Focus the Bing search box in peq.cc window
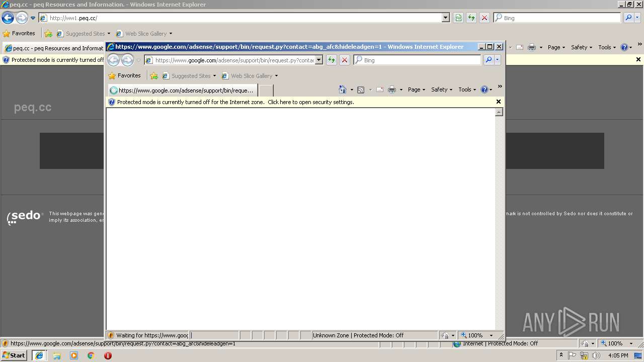This screenshot has height=362, width=644. [x=557, y=18]
